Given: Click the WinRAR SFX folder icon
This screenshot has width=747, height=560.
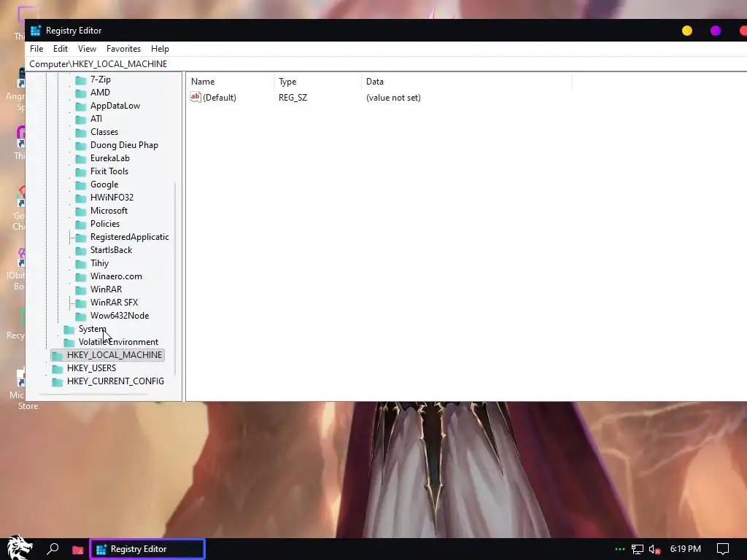Looking at the screenshot, I should coord(81,303).
